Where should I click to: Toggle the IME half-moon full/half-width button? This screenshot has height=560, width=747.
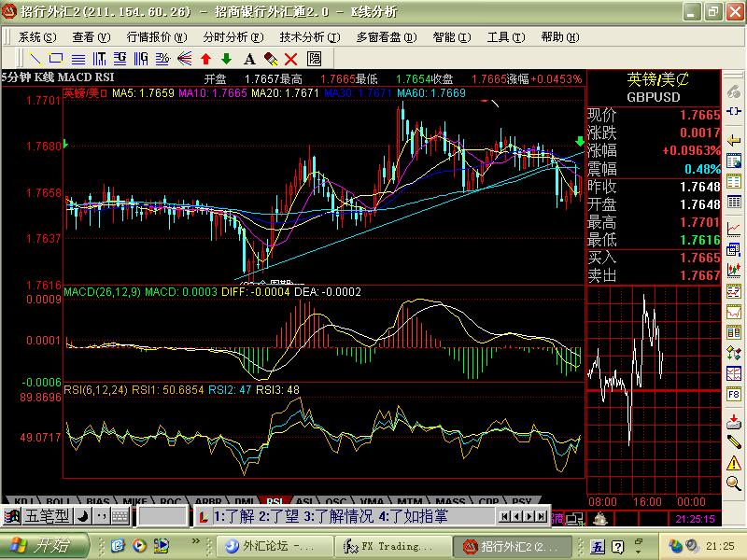tap(83, 516)
